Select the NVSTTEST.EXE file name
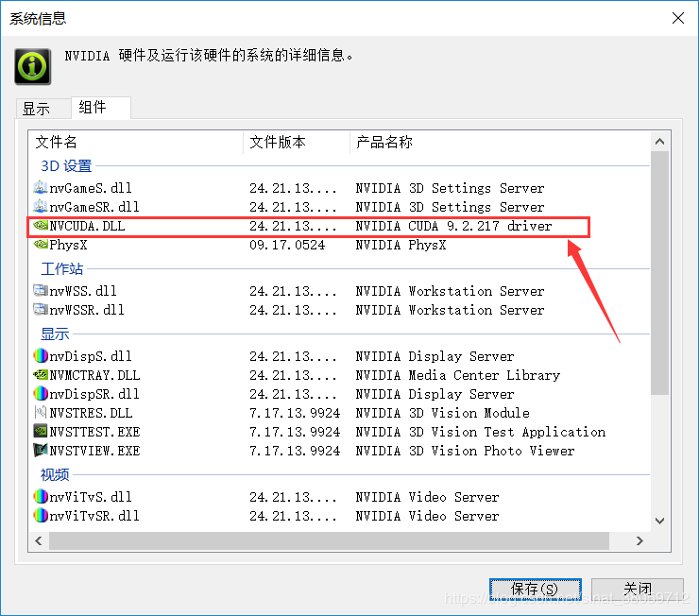 coord(94,432)
